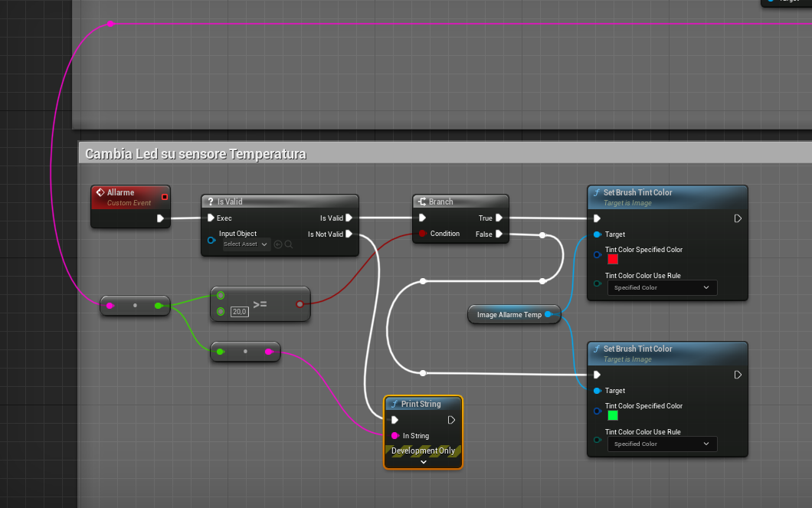Select the Print String node header
812x508 pixels.
click(x=423, y=404)
